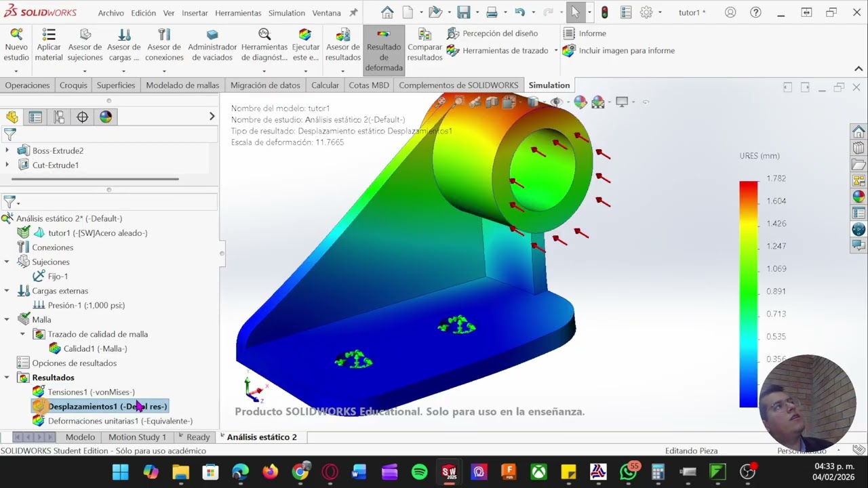Open the Herramientas menu
This screenshot has height=488, width=868.
pos(238,13)
